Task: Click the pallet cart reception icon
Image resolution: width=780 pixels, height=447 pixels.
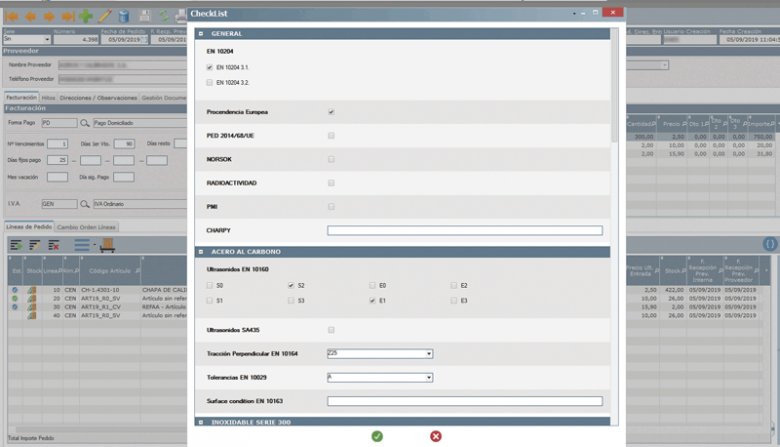Action: click(106, 245)
